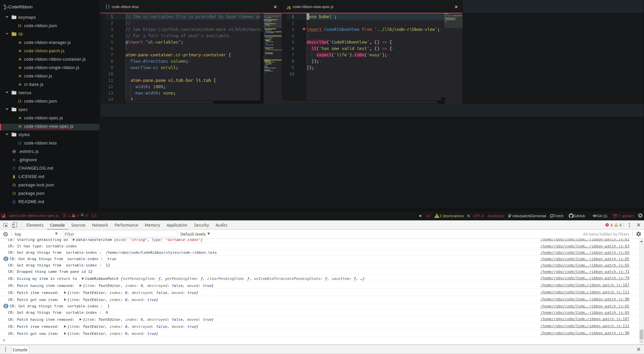This screenshot has width=644, height=354.
Task: Click the 7 updates package icon
Action: 615,216
